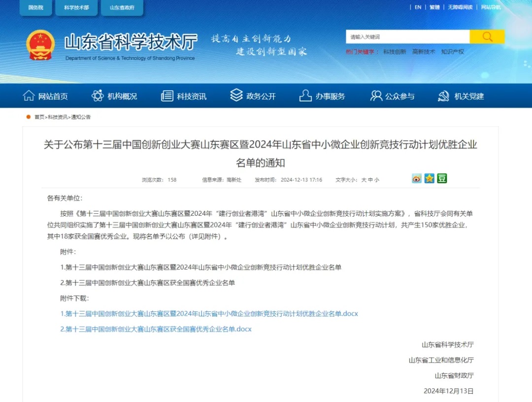Download the first attachment 优胜企业名单.docx
This screenshot has width=532, height=402.
tap(209, 313)
